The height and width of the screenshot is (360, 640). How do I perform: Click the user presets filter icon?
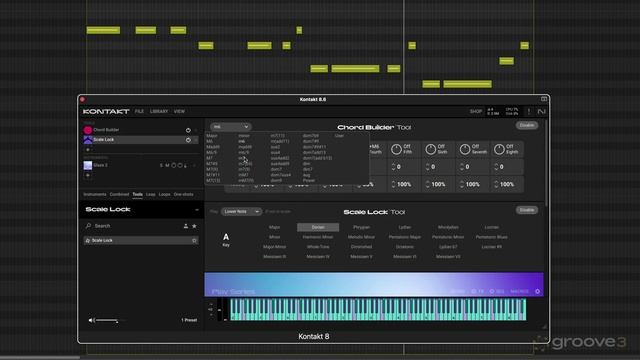click(x=186, y=226)
